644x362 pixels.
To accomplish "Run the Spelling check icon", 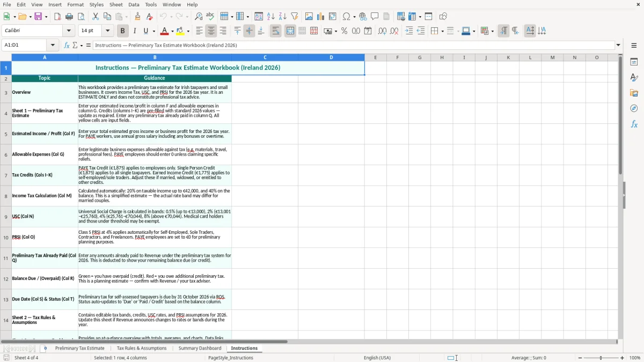I will 210,17.
